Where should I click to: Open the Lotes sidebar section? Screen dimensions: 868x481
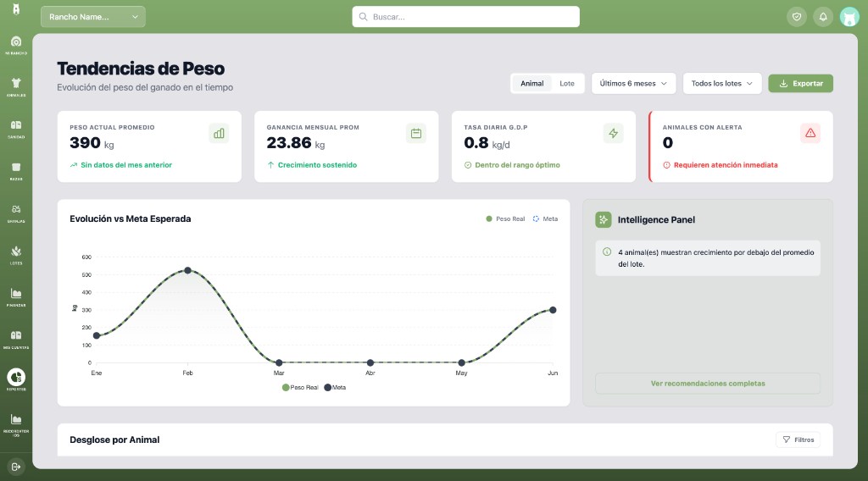16,256
